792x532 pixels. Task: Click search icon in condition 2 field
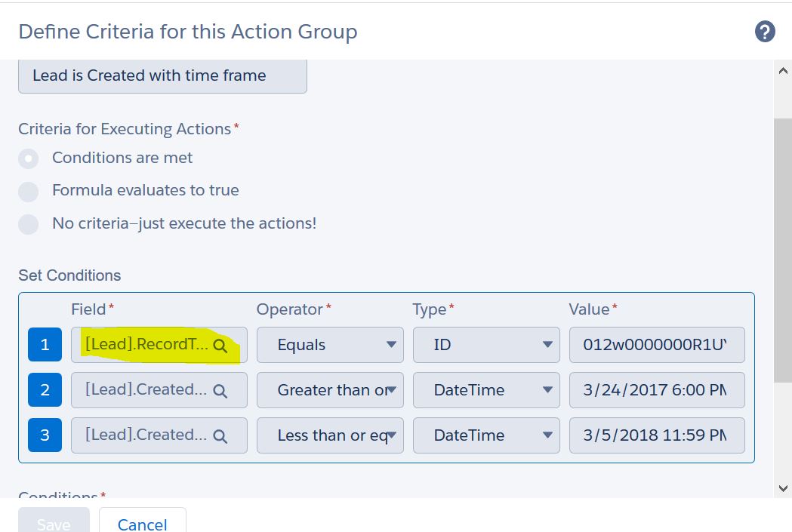[x=220, y=391]
